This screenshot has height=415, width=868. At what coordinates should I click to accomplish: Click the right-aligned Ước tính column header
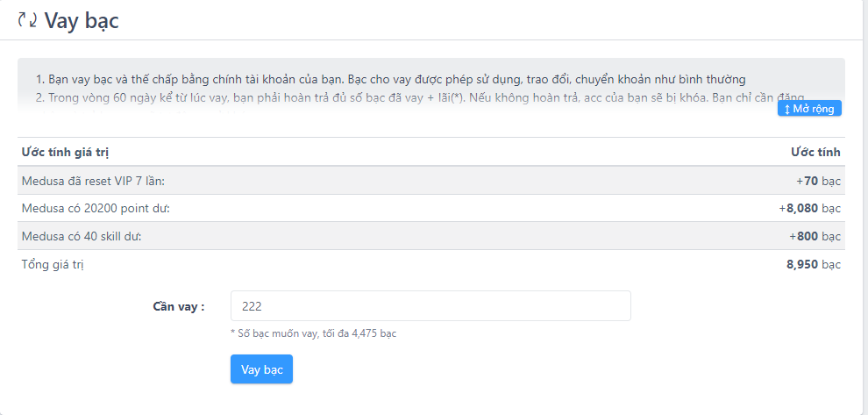[815, 152]
